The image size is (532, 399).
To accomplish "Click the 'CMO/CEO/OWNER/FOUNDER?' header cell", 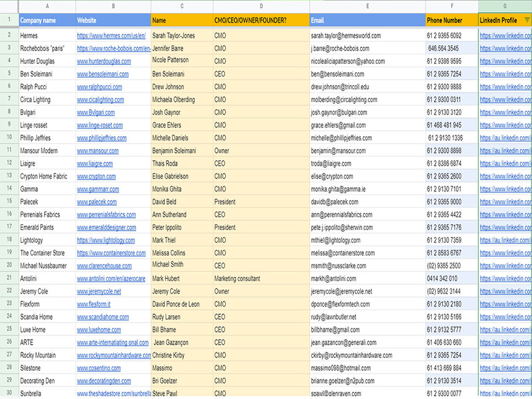I will pos(261,20).
